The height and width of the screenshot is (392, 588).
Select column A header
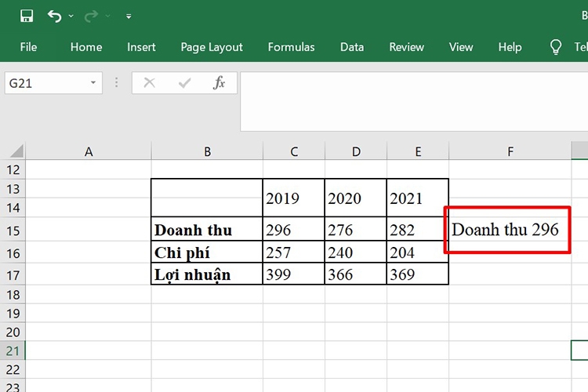point(89,151)
